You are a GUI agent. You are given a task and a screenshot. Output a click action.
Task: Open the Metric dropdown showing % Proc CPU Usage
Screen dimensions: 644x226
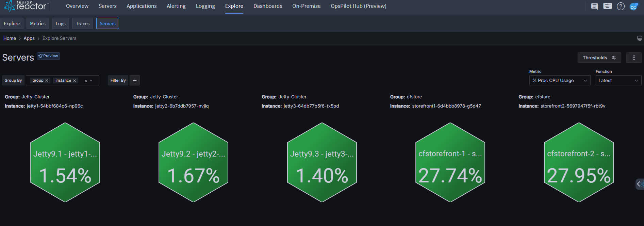(560, 80)
